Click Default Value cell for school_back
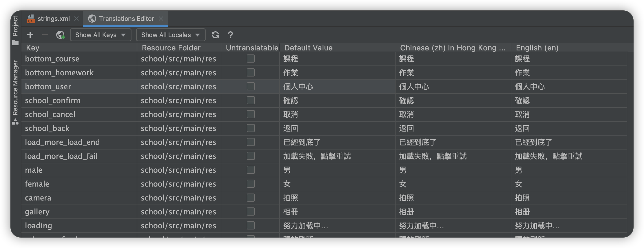 [x=337, y=128]
